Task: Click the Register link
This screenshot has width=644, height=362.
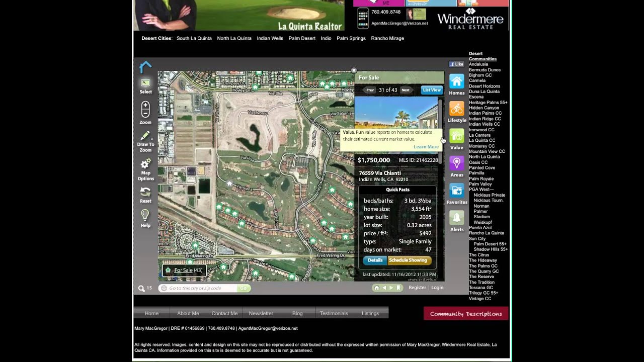Action: click(x=418, y=288)
